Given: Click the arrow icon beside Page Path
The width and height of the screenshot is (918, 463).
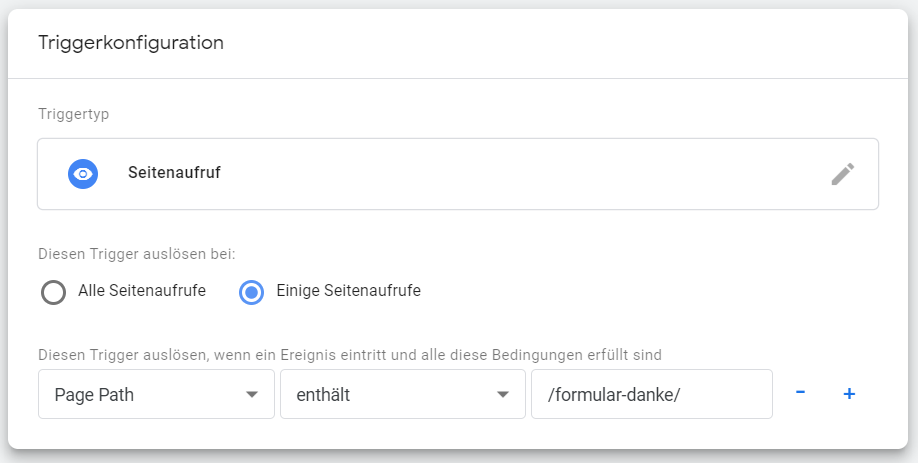Looking at the screenshot, I should 252,395.
